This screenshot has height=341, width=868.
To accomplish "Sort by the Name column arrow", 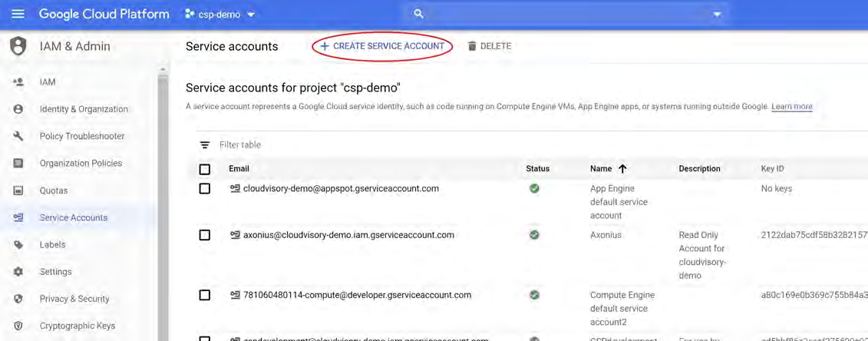I will point(622,169).
